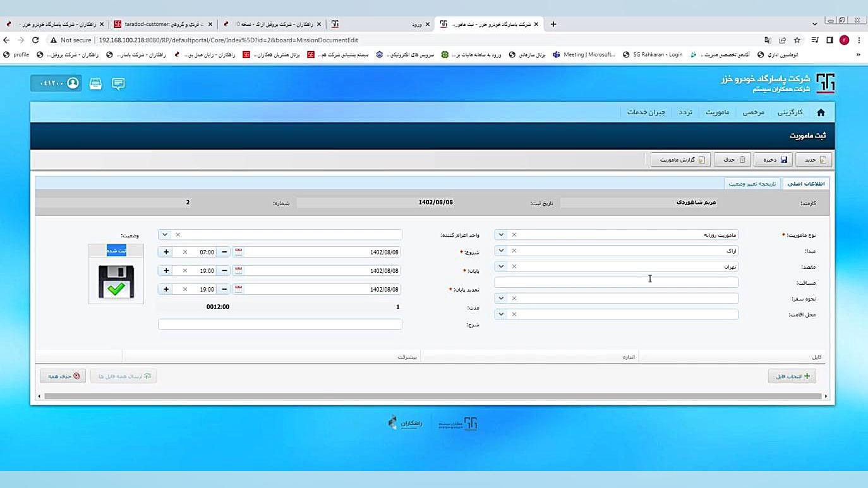Screen dimensions: 868x488
Task: Click the انتخاب فایل button
Action: [x=792, y=376]
